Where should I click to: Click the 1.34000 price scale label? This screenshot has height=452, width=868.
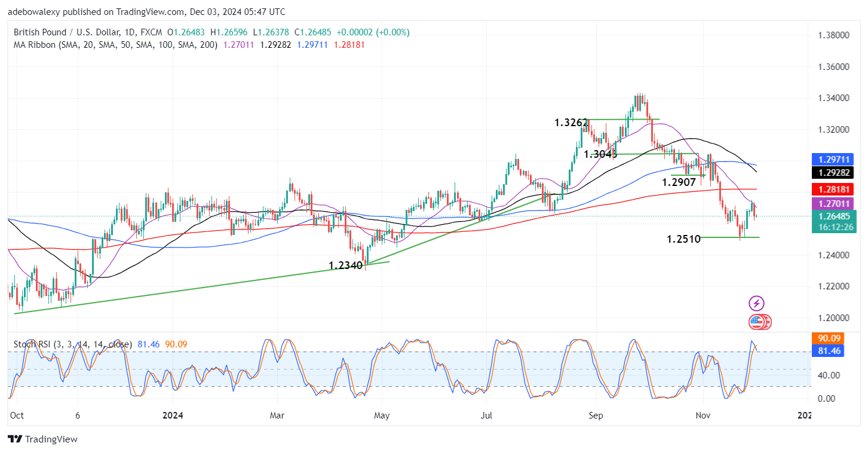click(x=834, y=98)
